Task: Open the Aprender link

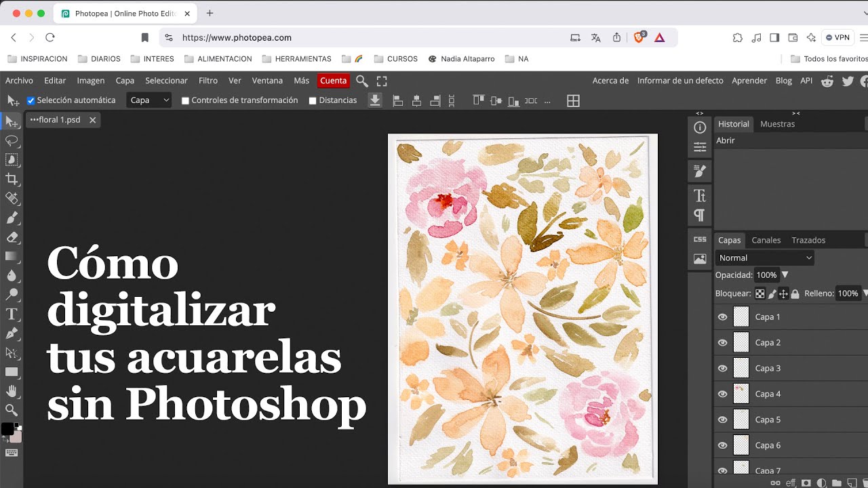Action: (x=749, y=81)
